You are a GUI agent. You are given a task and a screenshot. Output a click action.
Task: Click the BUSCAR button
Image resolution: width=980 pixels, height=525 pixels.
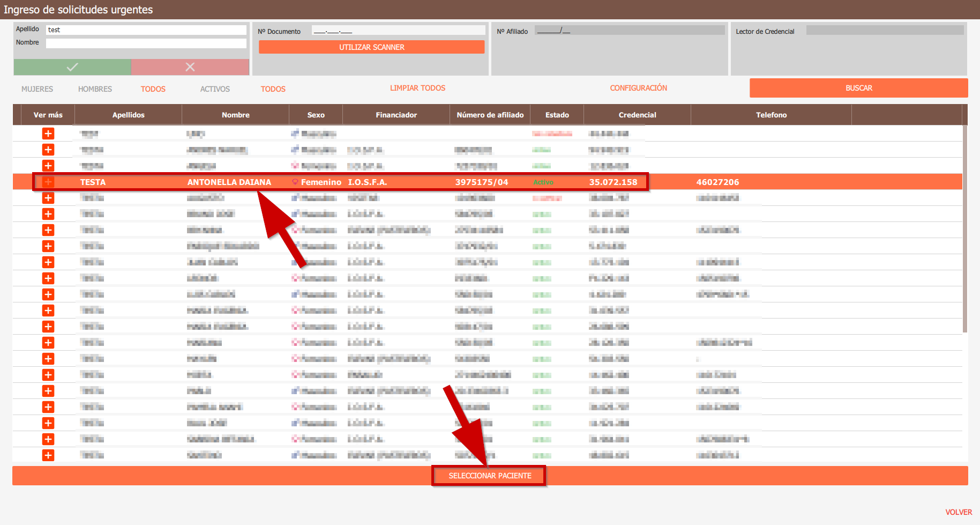[858, 88]
